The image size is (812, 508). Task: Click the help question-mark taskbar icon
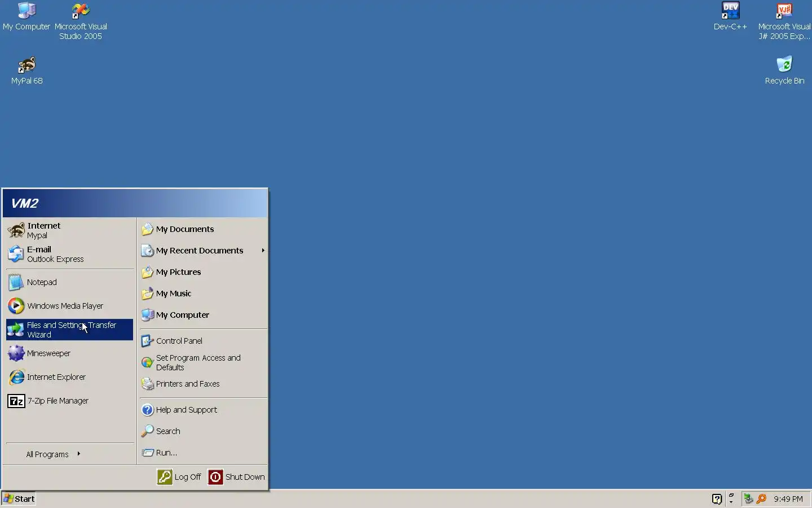pyautogui.click(x=717, y=499)
